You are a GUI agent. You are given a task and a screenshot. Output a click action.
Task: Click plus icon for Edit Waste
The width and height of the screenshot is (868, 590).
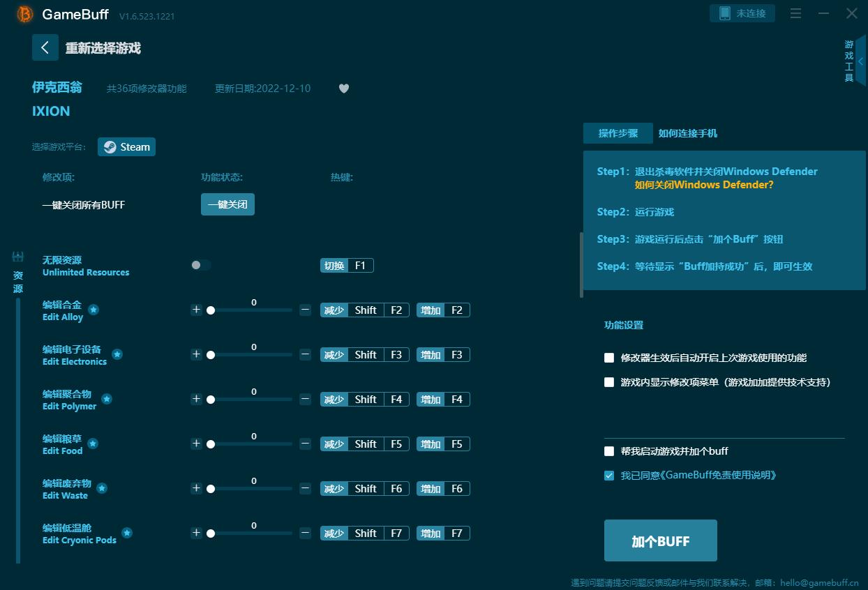click(196, 488)
